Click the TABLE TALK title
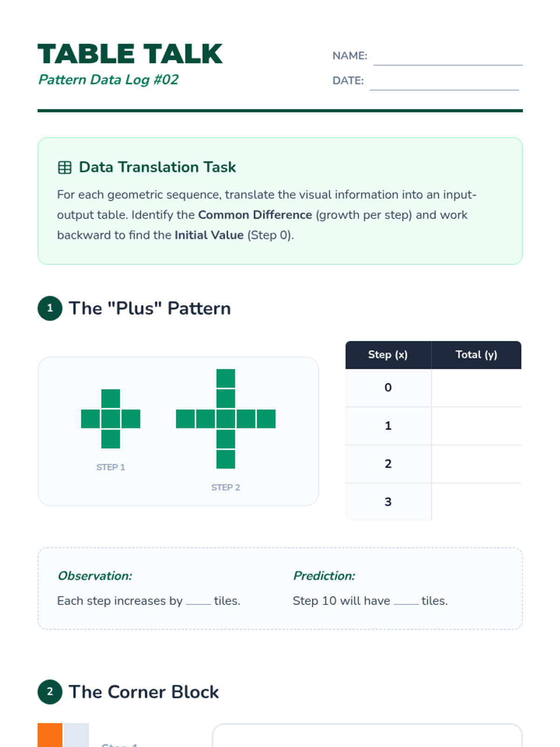The width and height of the screenshot is (560, 747). click(130, 54)
